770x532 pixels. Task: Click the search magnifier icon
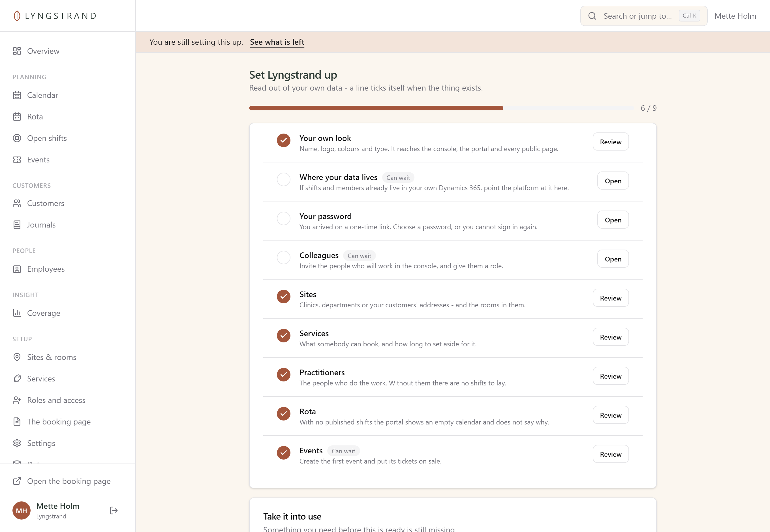click(x=592, y=16)
